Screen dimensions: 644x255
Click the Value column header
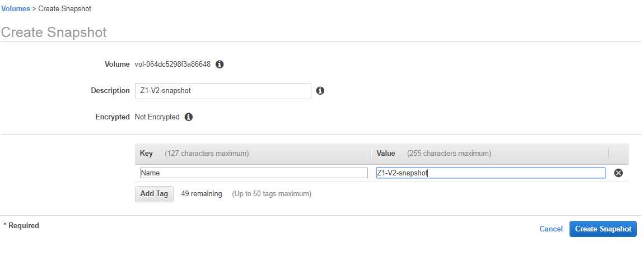point(386,154)
